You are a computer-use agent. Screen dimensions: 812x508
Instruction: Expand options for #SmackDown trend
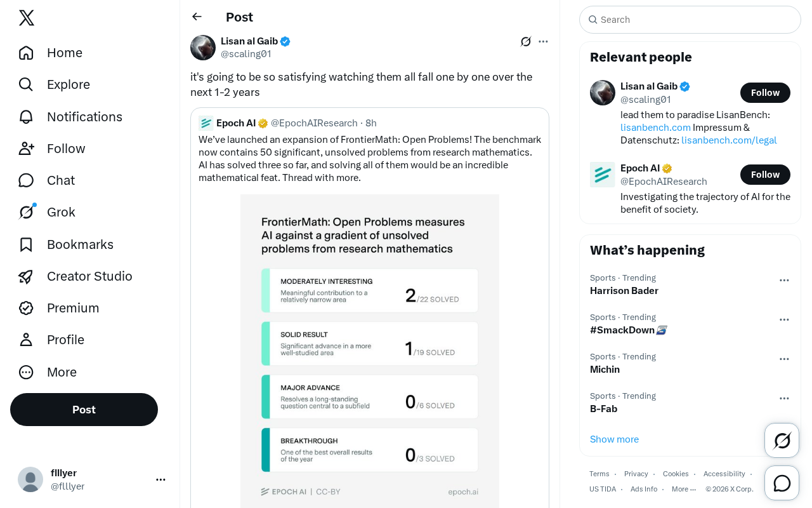pos(784,319)
